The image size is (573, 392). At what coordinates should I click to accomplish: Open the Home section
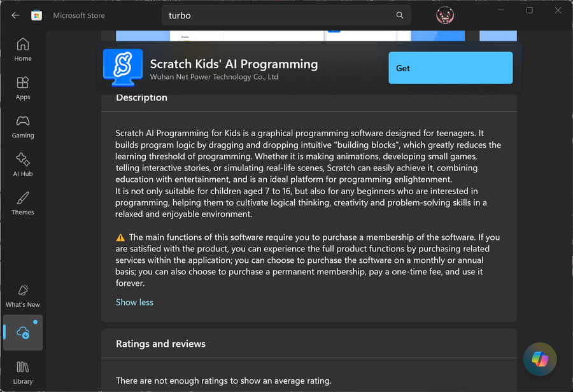23,50
